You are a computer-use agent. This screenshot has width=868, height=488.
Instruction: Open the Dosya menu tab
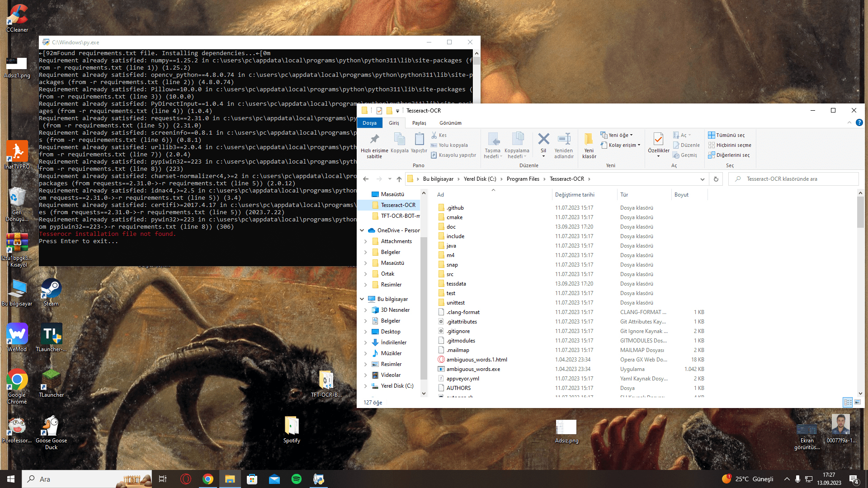[x=370, y=123]
